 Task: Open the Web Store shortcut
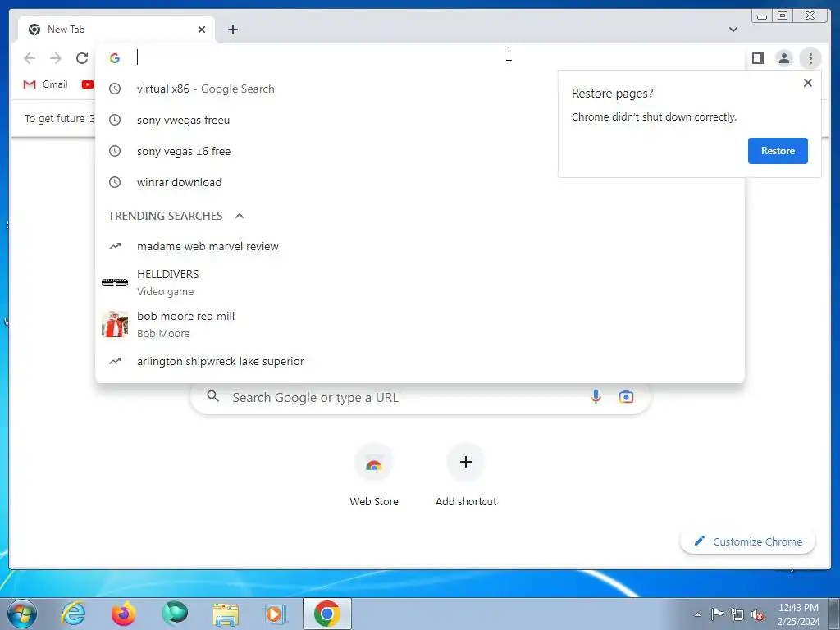click(374, 475)
